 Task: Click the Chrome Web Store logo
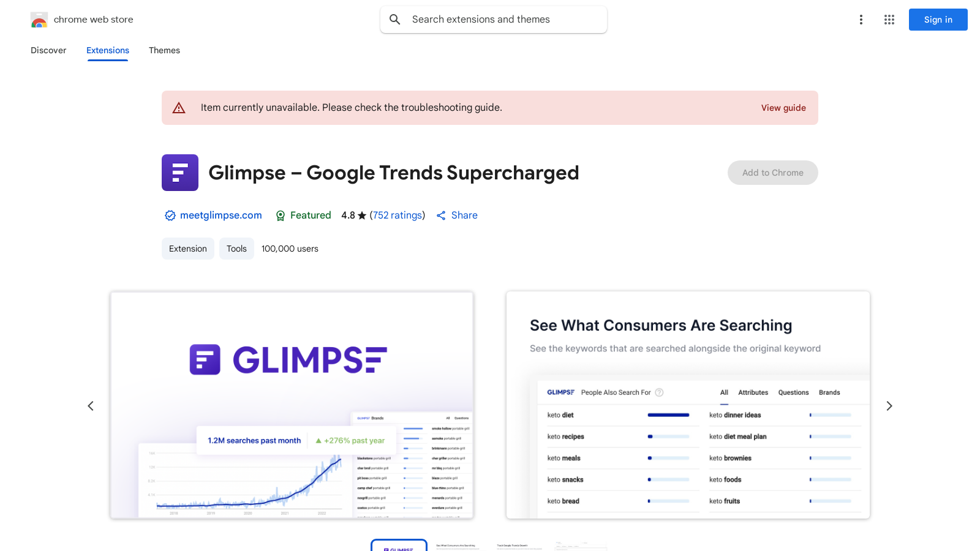pyautogui.click(x=39, y=20)
